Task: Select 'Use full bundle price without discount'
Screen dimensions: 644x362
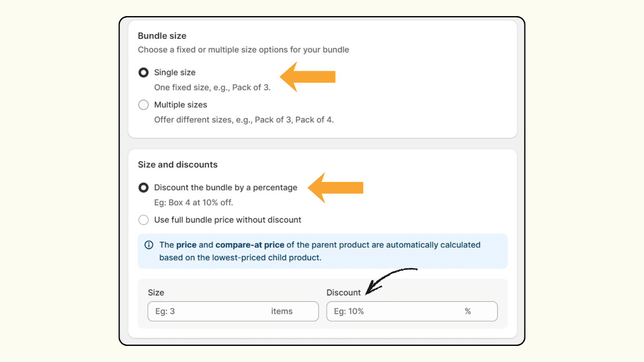Action: coord(143,220)
